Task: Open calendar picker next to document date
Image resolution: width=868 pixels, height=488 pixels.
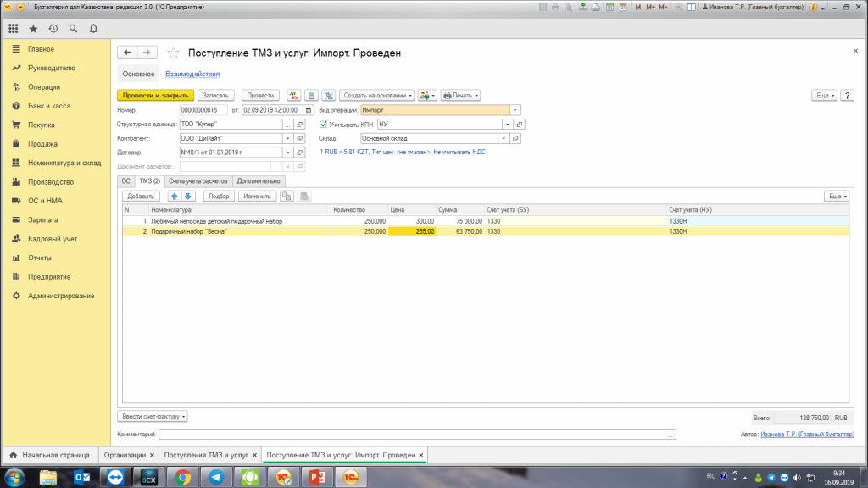Action: point(309,110)
